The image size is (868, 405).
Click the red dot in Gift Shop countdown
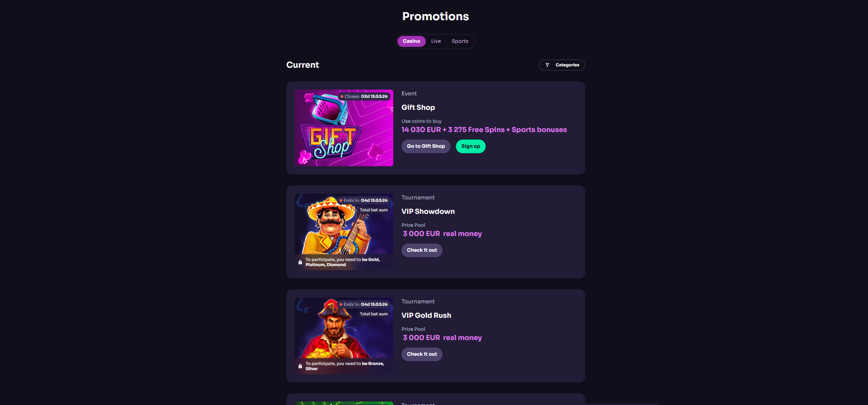tap(342, 96)
